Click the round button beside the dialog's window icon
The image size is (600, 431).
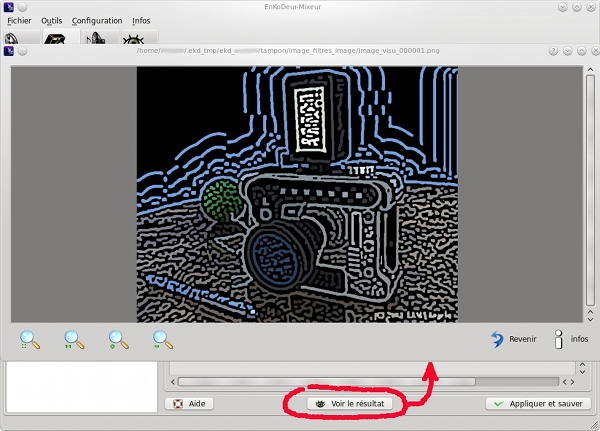pos(23,51)
